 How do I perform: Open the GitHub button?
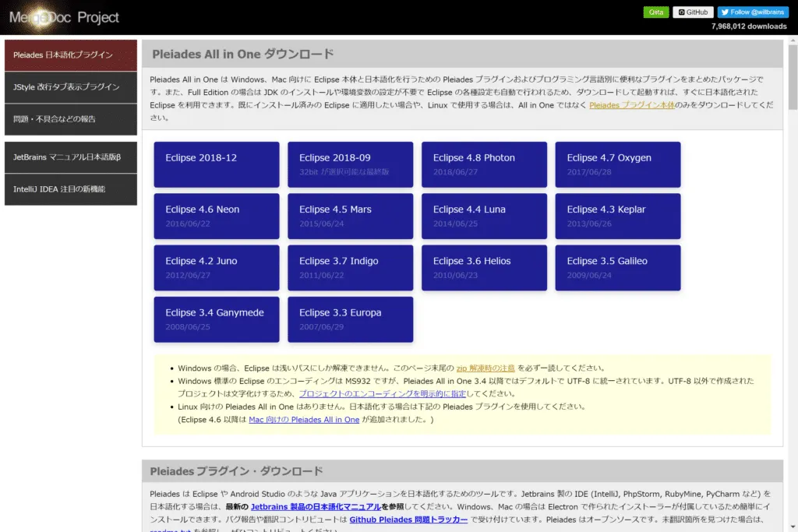pos(693,12)
